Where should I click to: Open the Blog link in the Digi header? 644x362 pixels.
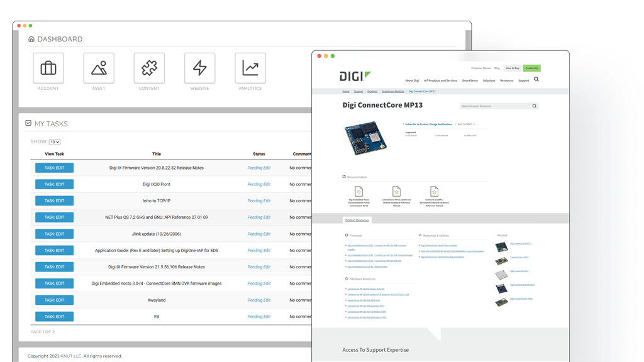click(x=497, y=68)
